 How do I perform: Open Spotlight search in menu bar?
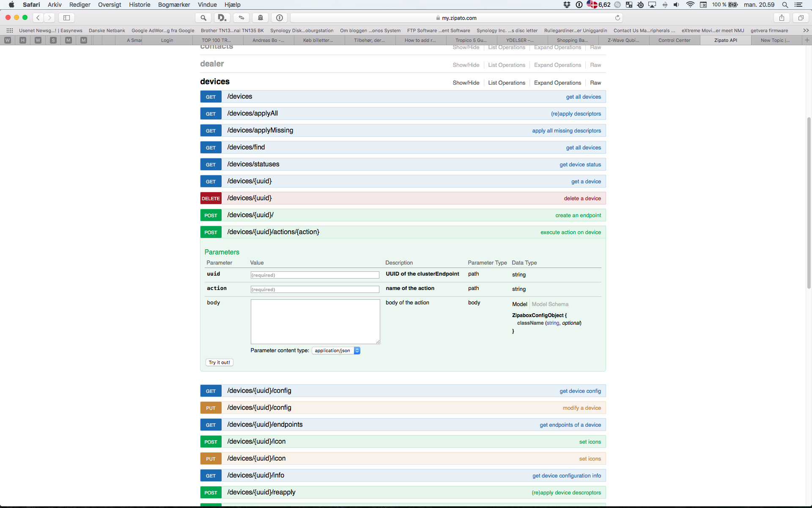point(785,5)
